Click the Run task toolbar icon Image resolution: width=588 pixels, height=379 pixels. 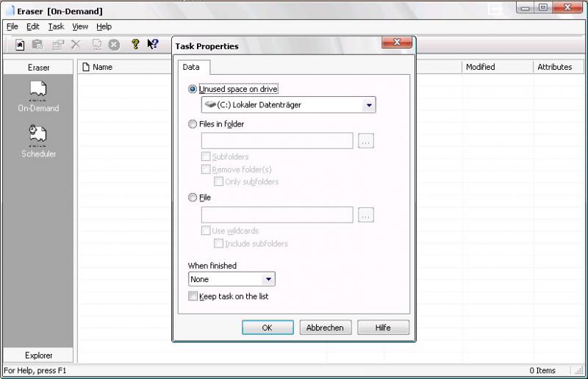(97, 45)
